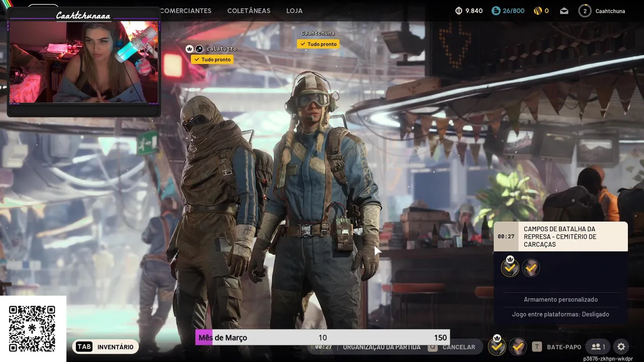Screen dimensions: 644x362
Task: Click the 00:27 timer in match panel
Action: 506,236
